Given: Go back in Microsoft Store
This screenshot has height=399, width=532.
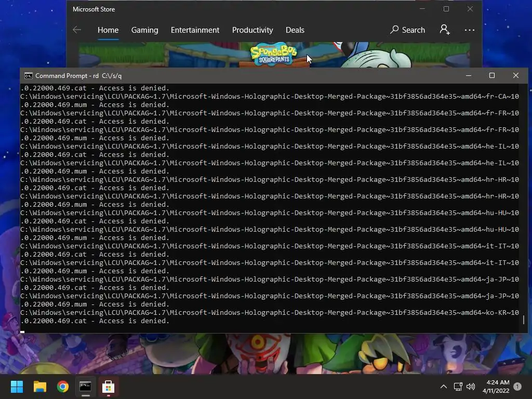Looking at the screenshot, I should (x=77, y=30).
